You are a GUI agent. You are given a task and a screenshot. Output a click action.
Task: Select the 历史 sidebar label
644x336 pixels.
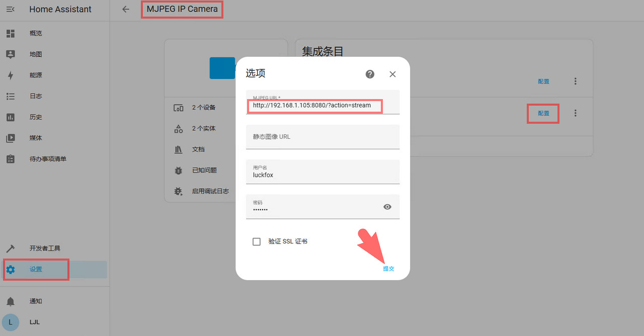coord(36,117)
